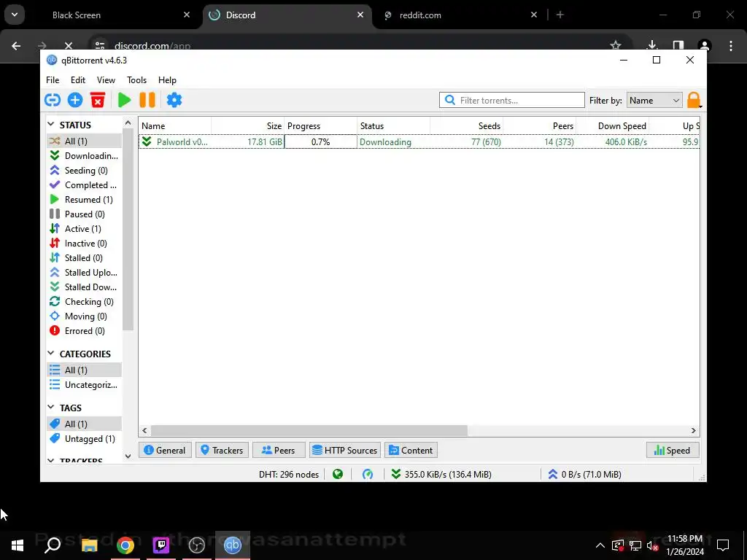Collapse the CATEGORIES section

[x=51, y=354]
